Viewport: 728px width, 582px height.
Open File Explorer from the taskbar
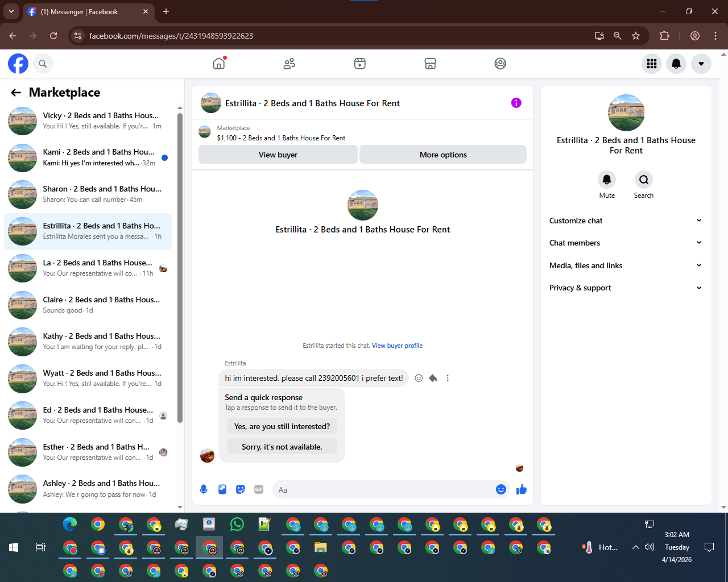[321, 548]
